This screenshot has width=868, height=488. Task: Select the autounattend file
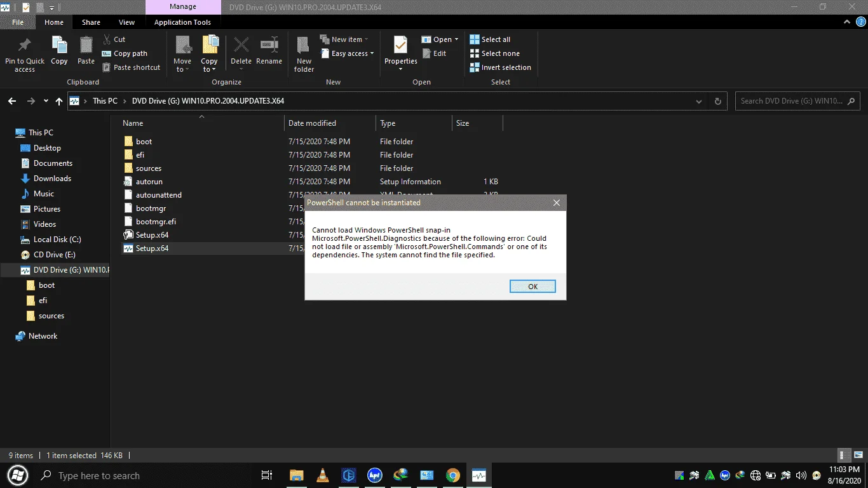click(x=159, y=195)
